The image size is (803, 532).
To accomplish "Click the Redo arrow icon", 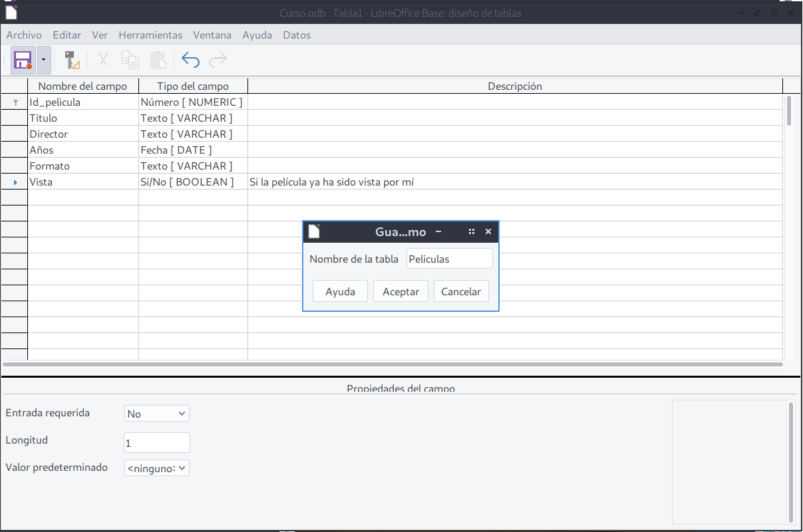I will [x=218, y=61].
